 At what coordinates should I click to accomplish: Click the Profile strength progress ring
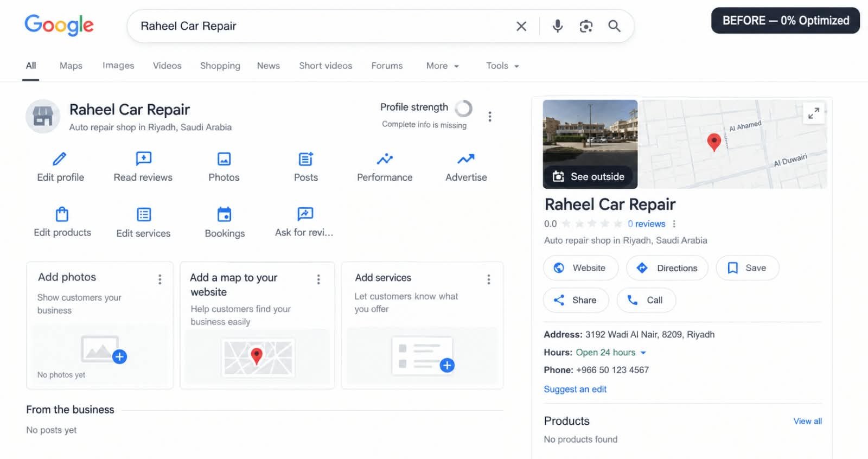[x=463, y=109]
